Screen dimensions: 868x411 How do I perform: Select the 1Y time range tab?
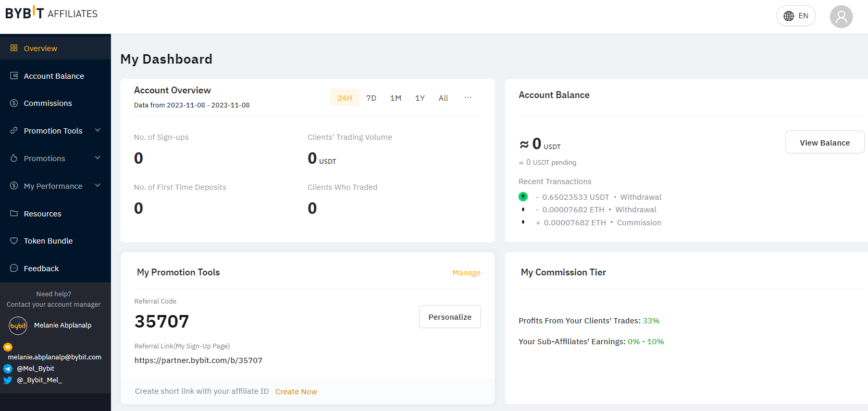point(420,98)
